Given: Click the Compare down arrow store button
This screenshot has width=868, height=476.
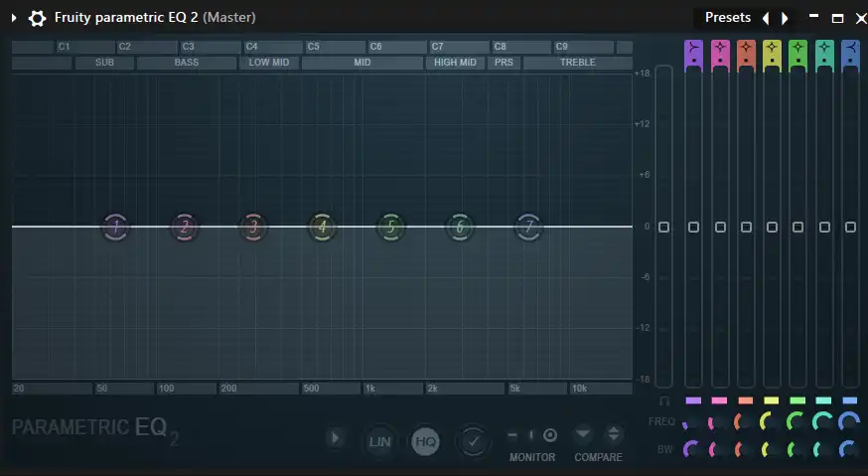Looking at the screenshot, I should (x=583, y=433).
